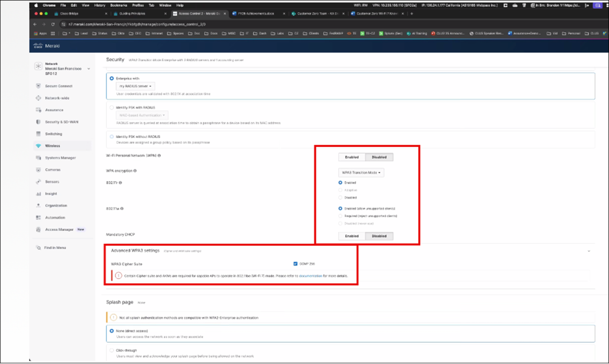This screenshot has height=364, width=609.
Task: Open Cameras via its sidebar icon
Action: 38,170
